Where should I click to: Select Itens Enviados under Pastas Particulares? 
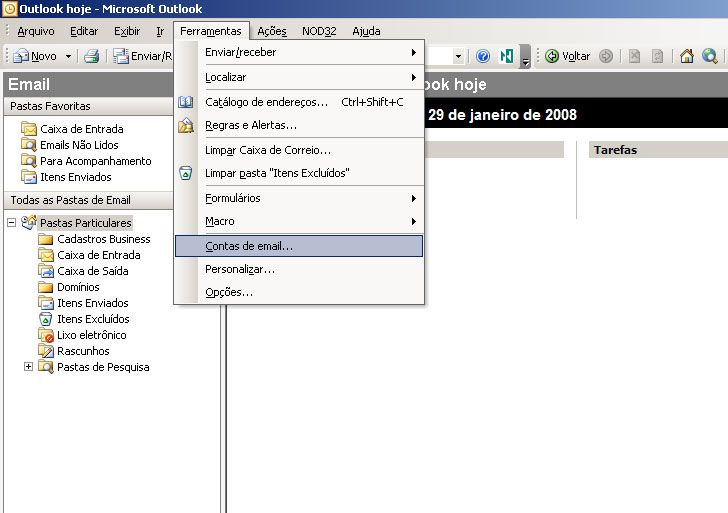click(83, 303)
